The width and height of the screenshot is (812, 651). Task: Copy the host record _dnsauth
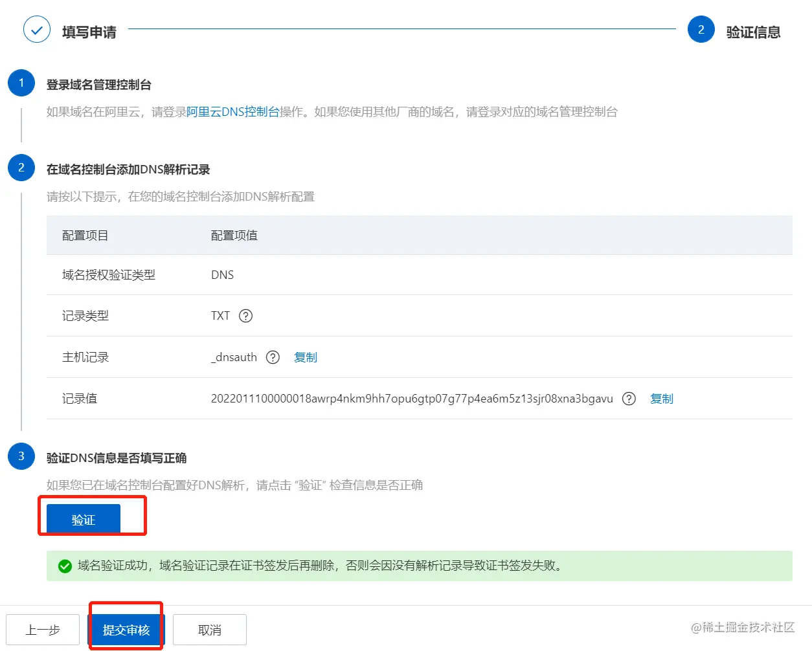click(x=306, y=357)
